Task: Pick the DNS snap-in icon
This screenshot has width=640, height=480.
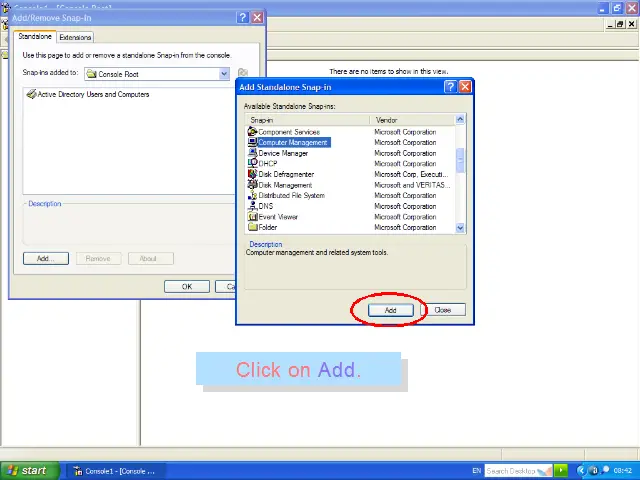Action: coord(252,206)
